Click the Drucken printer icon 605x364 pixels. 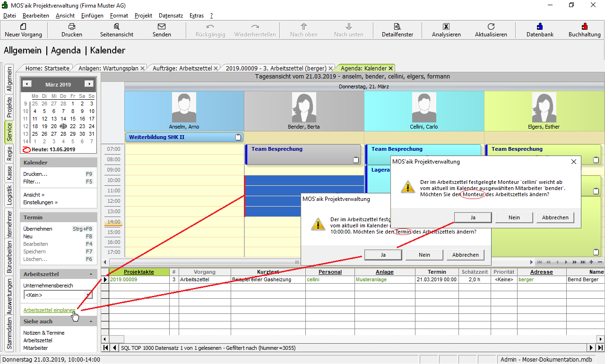72,27
